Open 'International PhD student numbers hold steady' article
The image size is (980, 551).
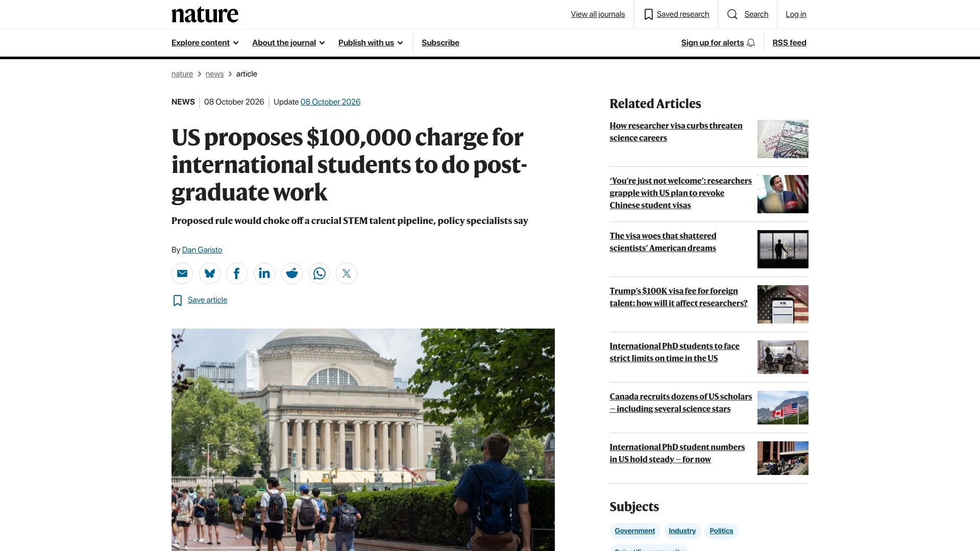coord(677,453)
